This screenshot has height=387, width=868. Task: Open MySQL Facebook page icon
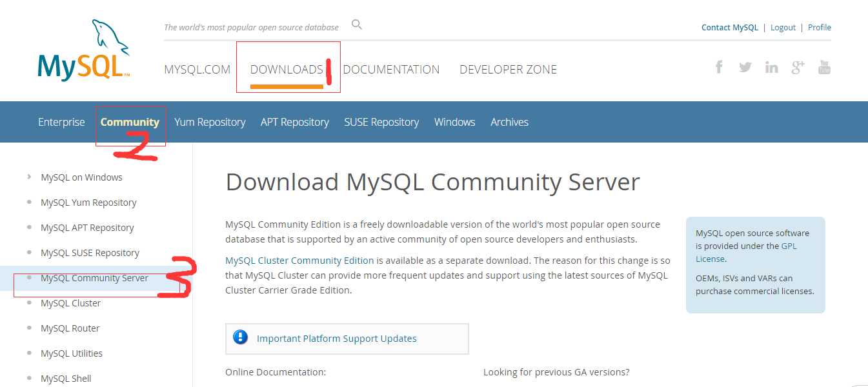point(719,66)
